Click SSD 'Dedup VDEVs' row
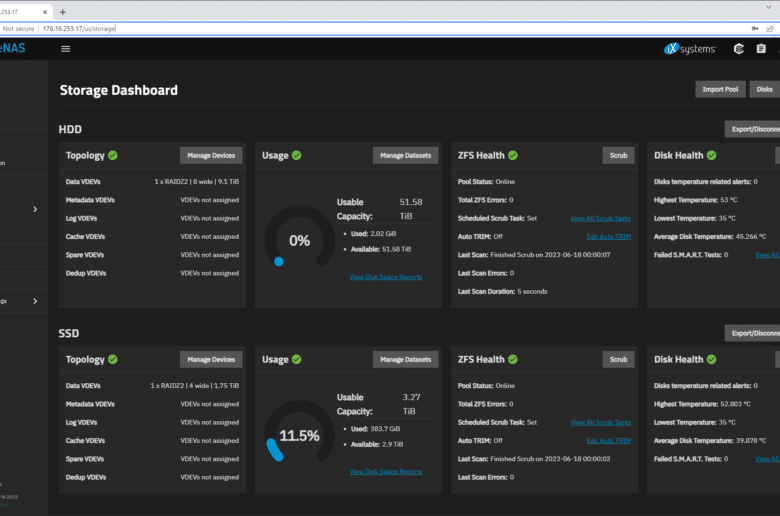 [x=152, y=477]
